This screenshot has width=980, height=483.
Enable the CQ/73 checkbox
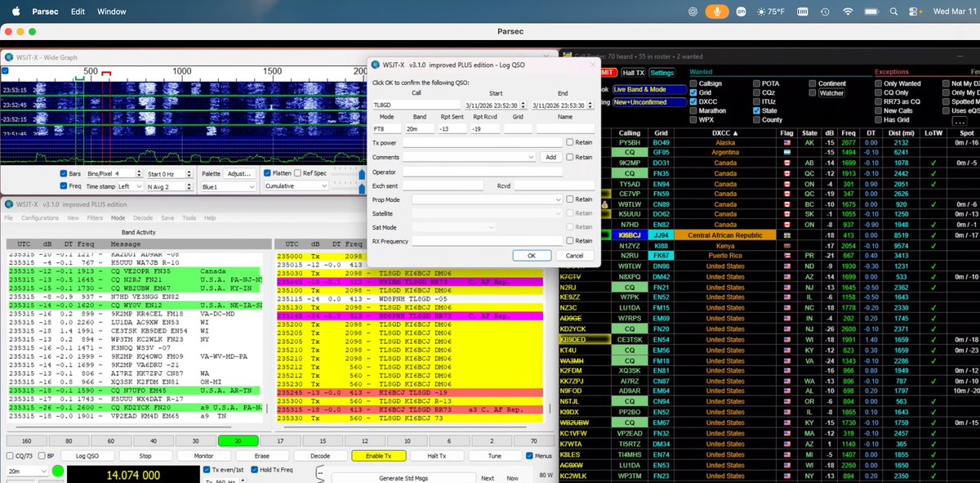point(11,456)
